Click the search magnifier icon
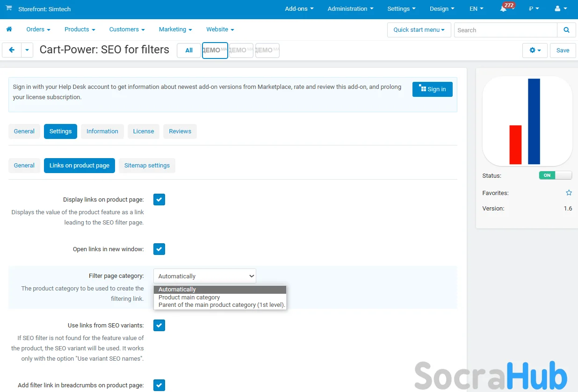The image size is (578, 392). (566, 30)
